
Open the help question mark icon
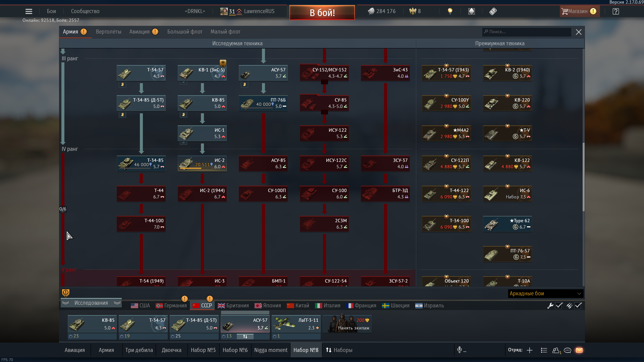click(x=615, y=11)
